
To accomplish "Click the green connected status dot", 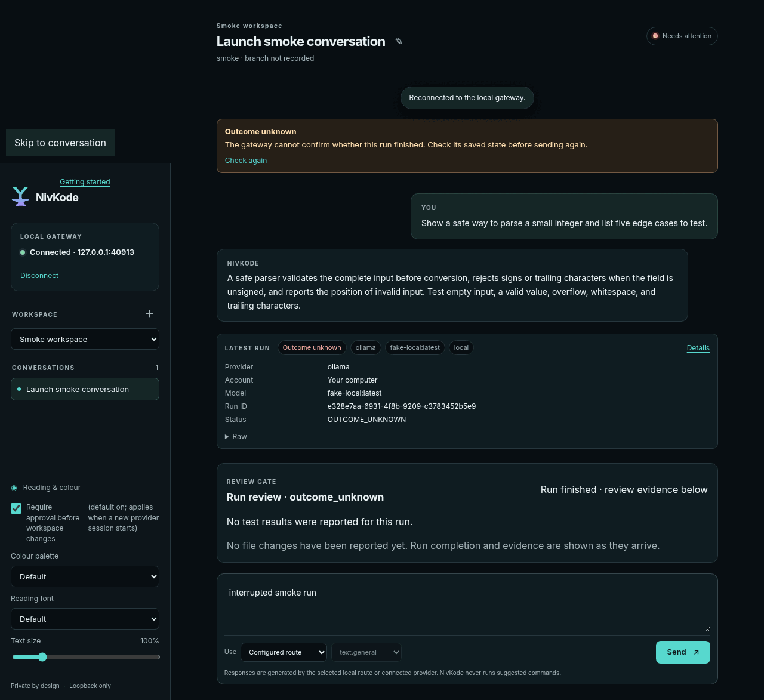I will (x=23, y=252).
